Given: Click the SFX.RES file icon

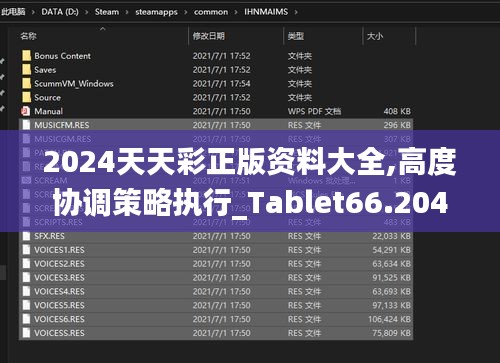Looking at the screenshot, I should tap(26, 236).
